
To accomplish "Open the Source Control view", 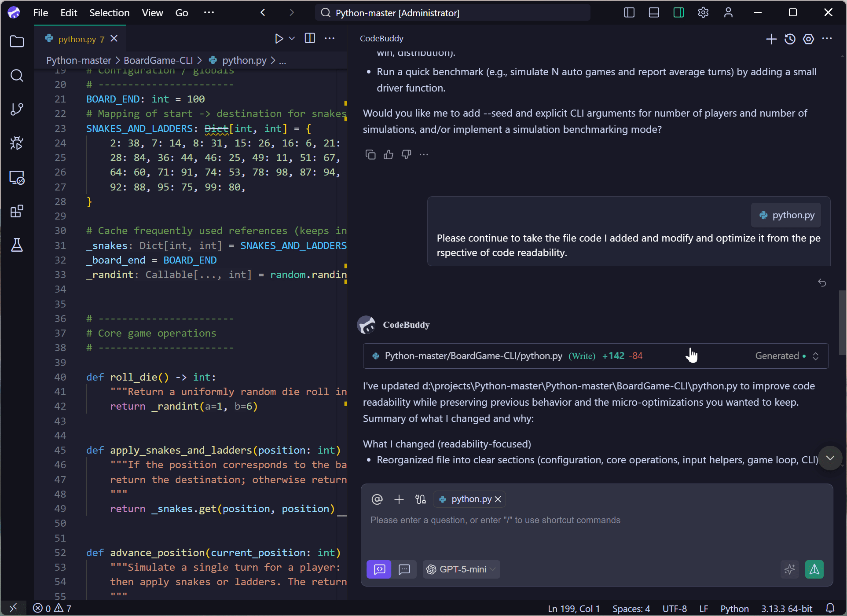I will 17,109.
